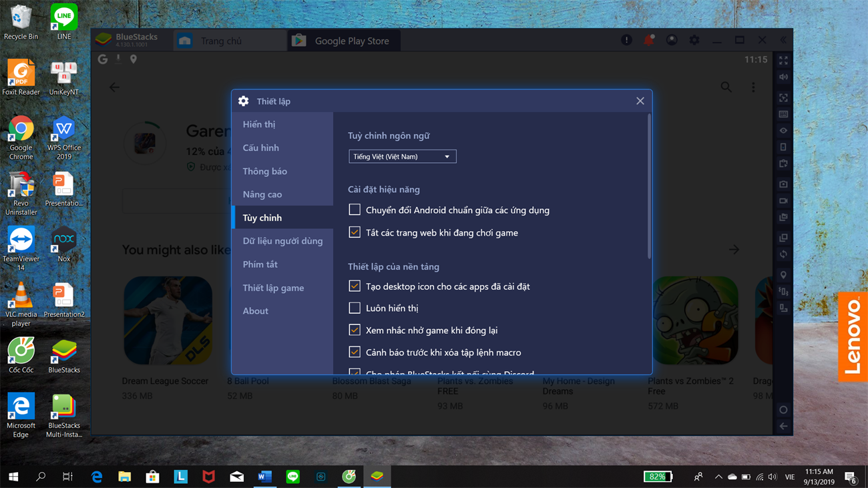868x488 pixels.
Task: Click the gear icon in BlueStacks title bar
Action: [x=694, y=40]
